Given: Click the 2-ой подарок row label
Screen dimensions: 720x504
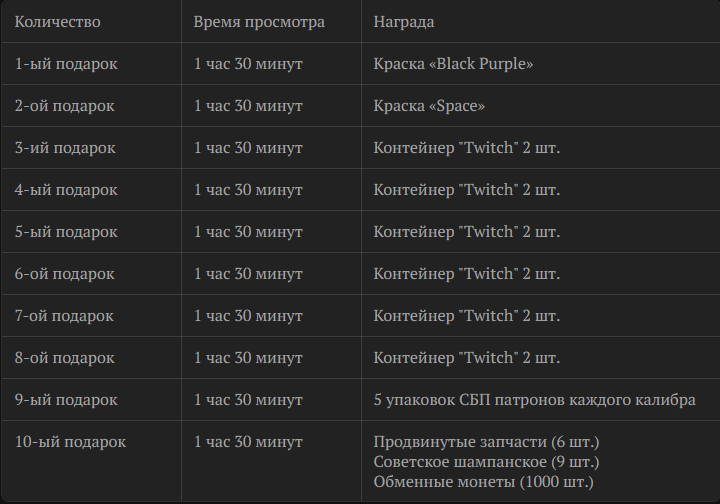Looking at the screenshot, I should [x=65, y=106].
